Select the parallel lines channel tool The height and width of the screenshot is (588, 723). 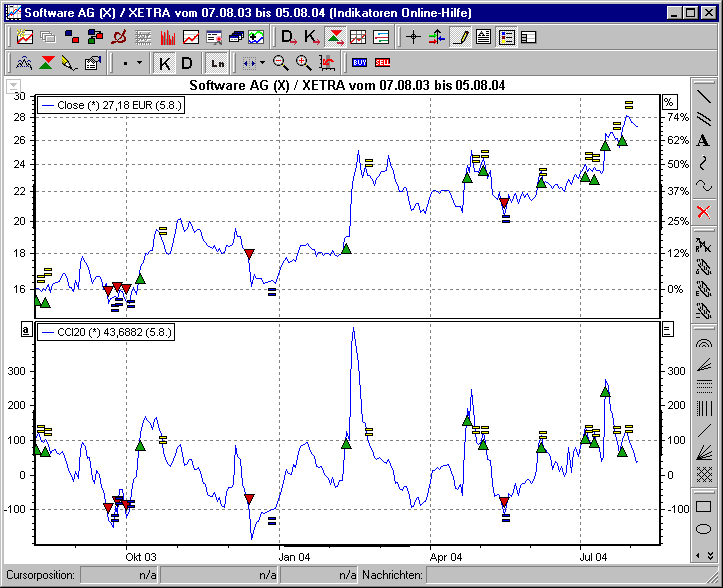point(704,119)
